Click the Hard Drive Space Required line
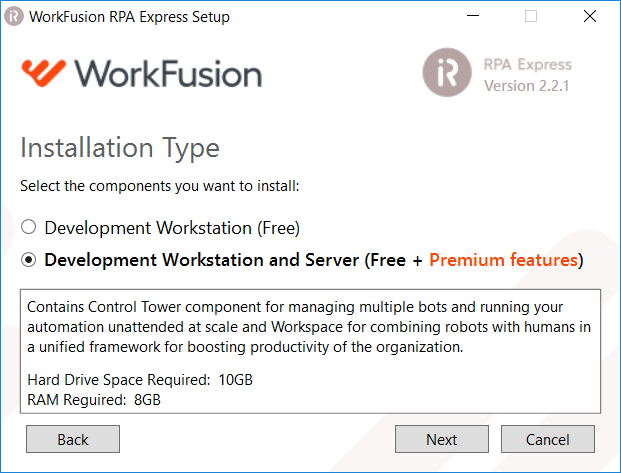This screenshot has height=473, width=621. pos(140,380)
